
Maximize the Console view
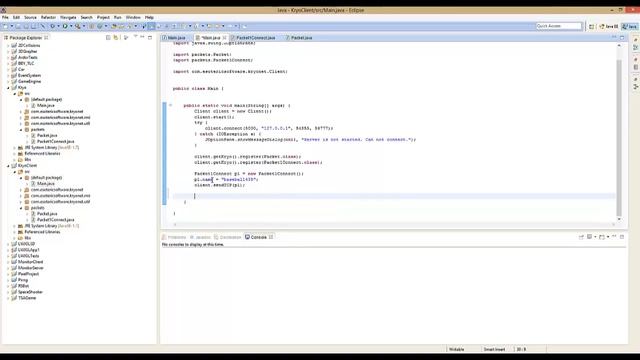622,237
